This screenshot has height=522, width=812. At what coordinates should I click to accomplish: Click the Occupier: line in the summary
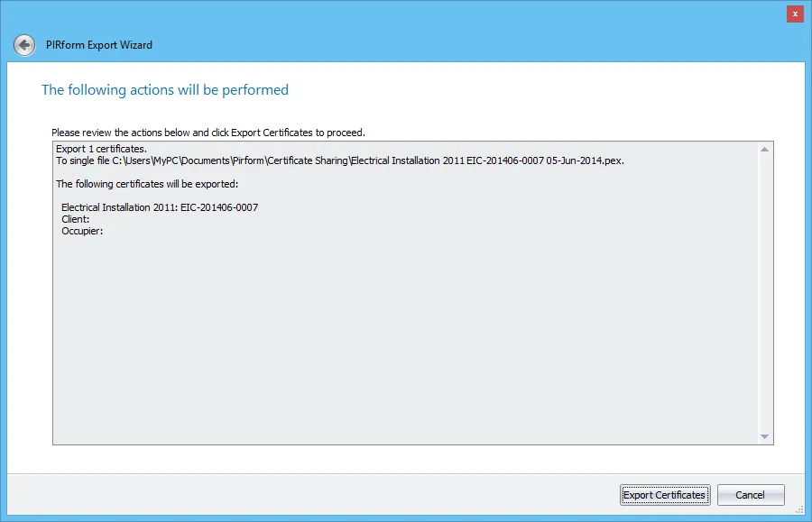(x=80, y=231)
